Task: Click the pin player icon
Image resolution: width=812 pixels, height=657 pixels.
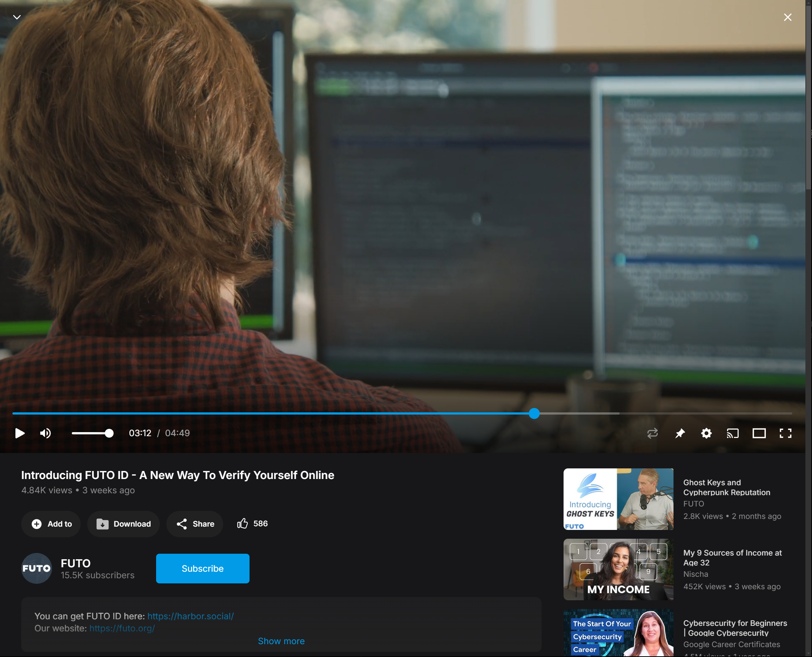Action: 680,433
